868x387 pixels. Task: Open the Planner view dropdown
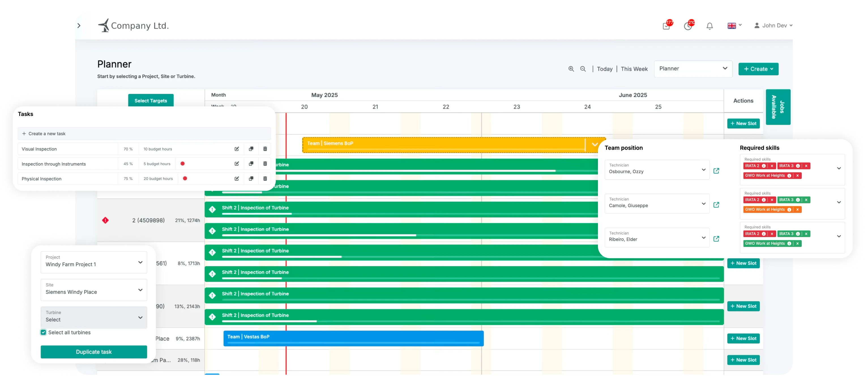click(693, 69)
